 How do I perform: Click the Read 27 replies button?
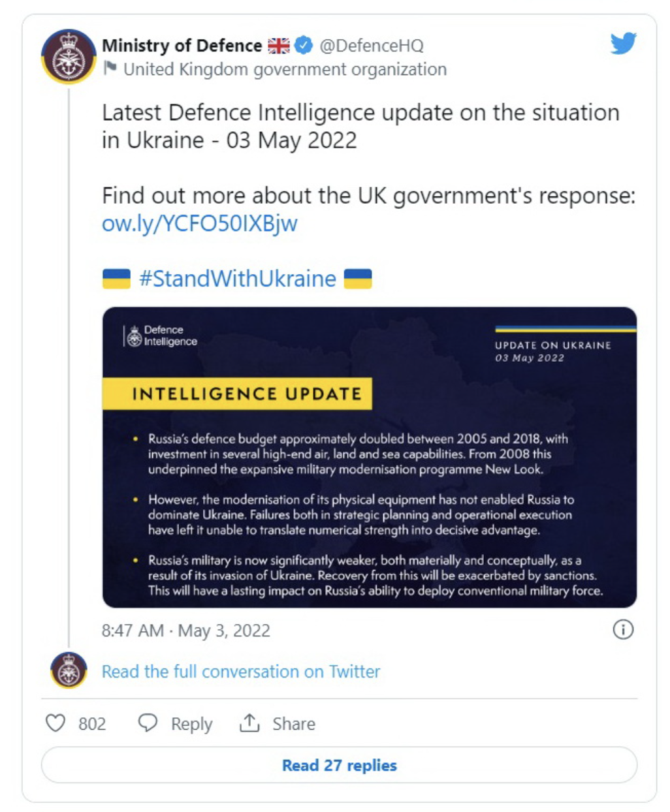(x=339, y=765)
